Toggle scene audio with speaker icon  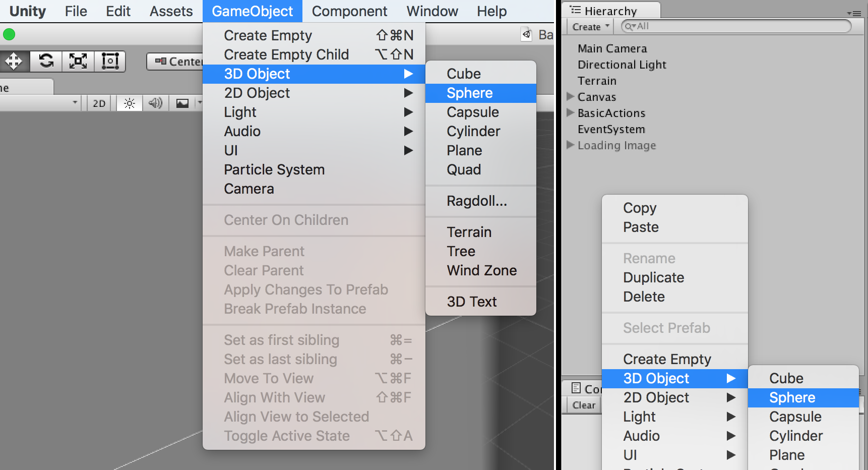[x=156, y=103]
